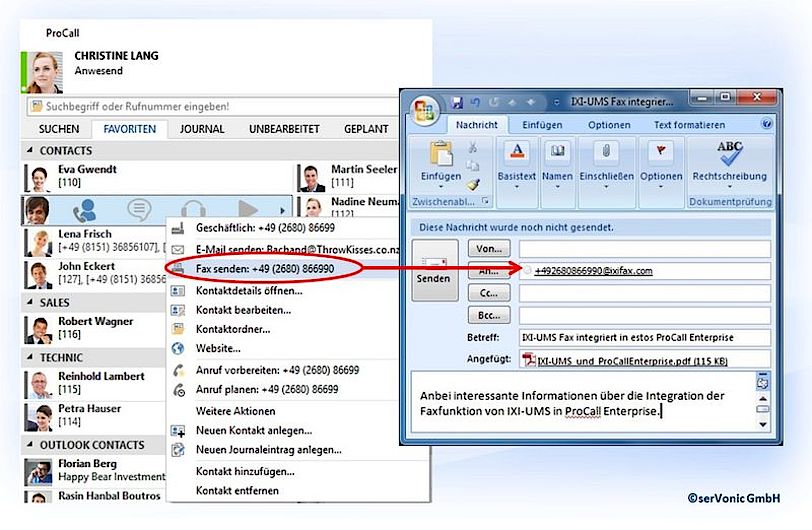Switch to the FAVORITEN tab

click(129, 129)
